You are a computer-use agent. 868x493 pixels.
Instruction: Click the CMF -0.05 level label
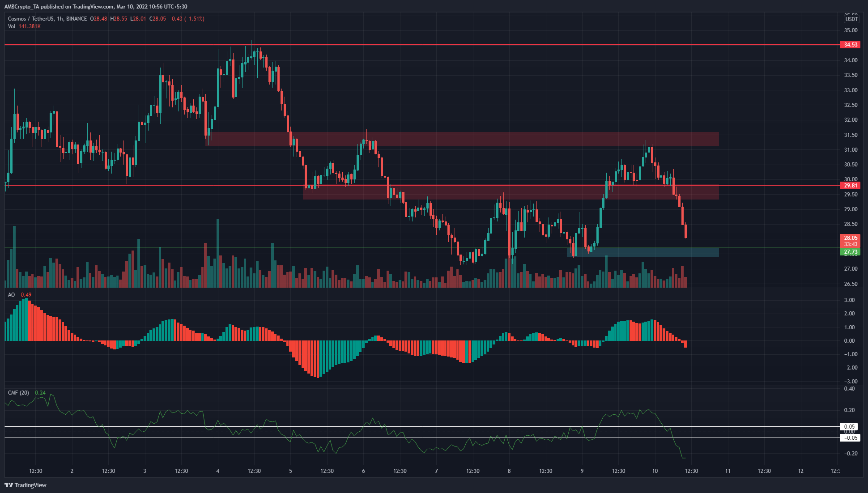point(850,438)
